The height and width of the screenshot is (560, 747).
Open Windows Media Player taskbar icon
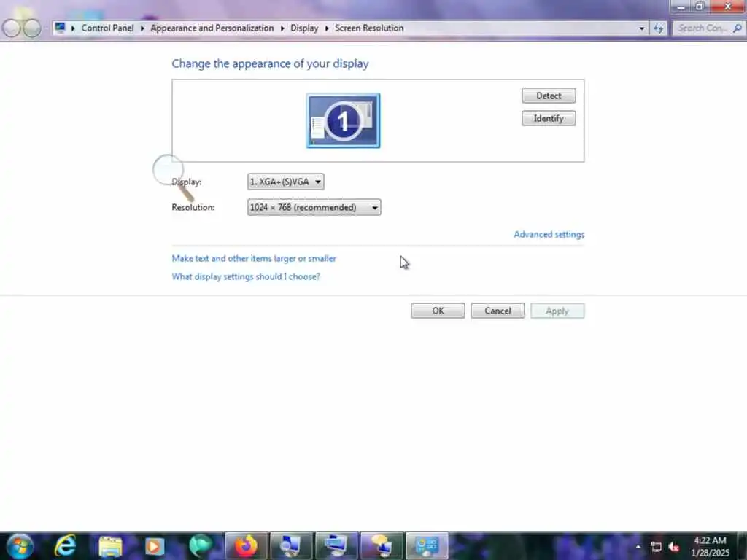point(155,546)
